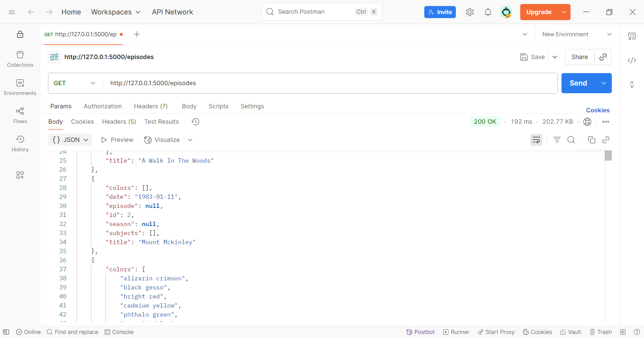Click the network globe icon
644x338 pixels.
[x=587, y=122]
